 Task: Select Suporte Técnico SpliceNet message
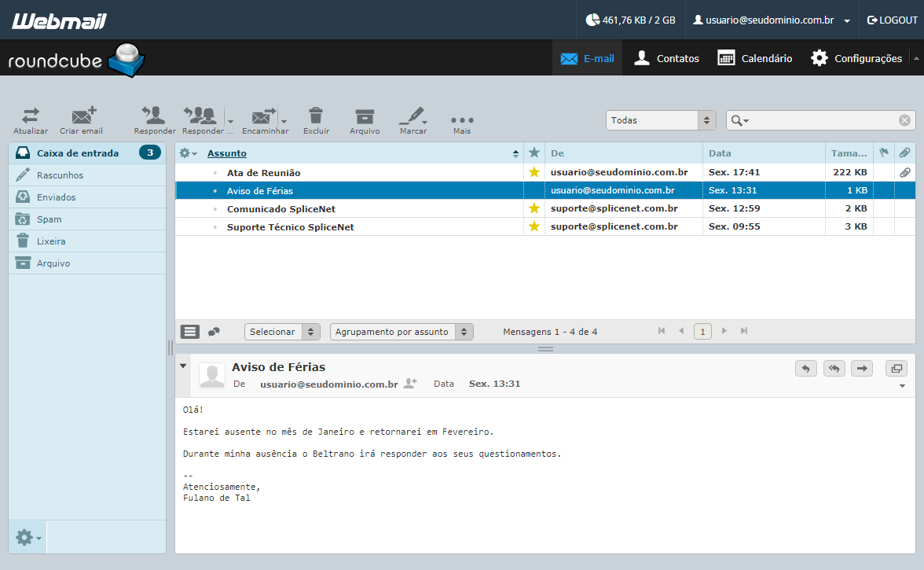click(x=291, y=227)
